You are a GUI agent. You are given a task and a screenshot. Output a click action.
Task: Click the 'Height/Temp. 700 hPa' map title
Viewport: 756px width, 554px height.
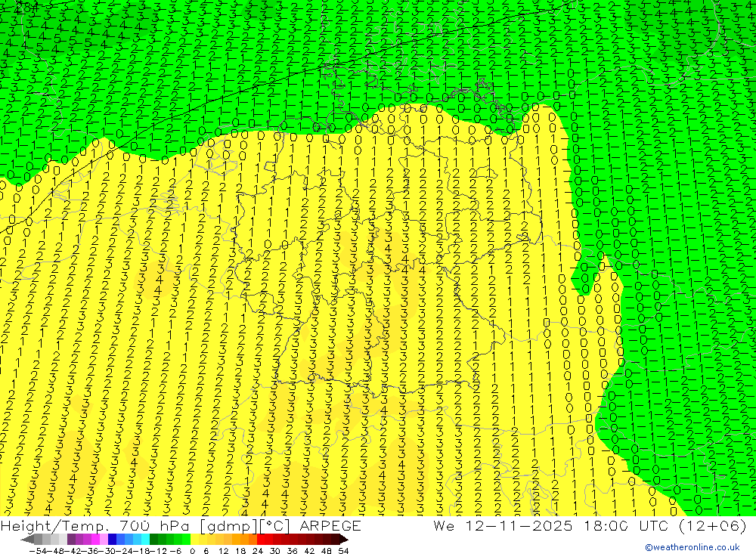[x=97, y=525]
